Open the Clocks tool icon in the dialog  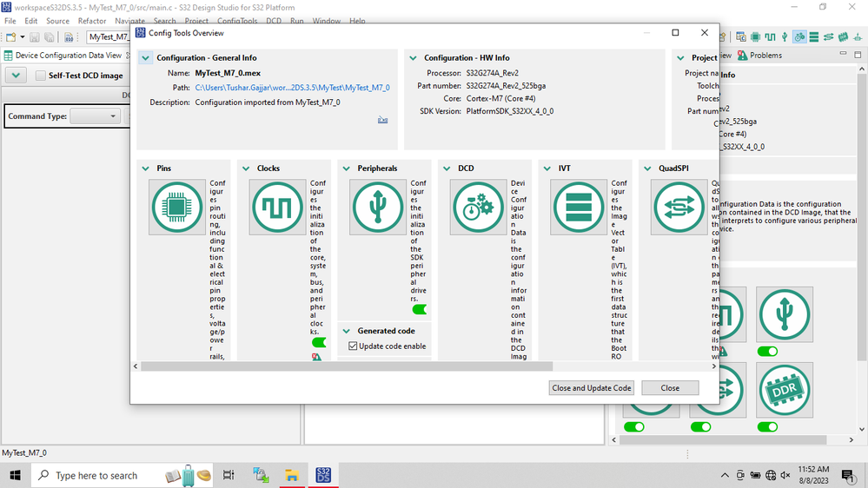[277, 207]
